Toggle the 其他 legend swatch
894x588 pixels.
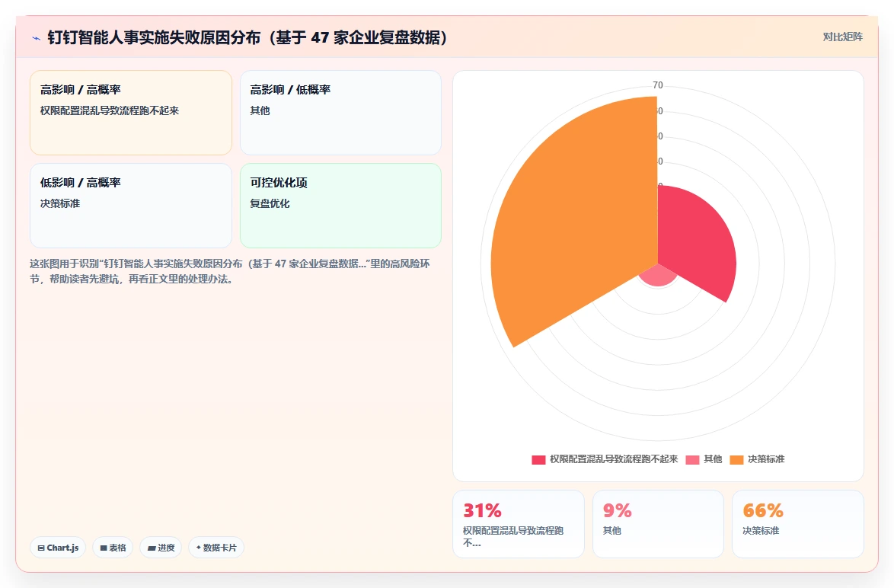(x=692, y=460)
